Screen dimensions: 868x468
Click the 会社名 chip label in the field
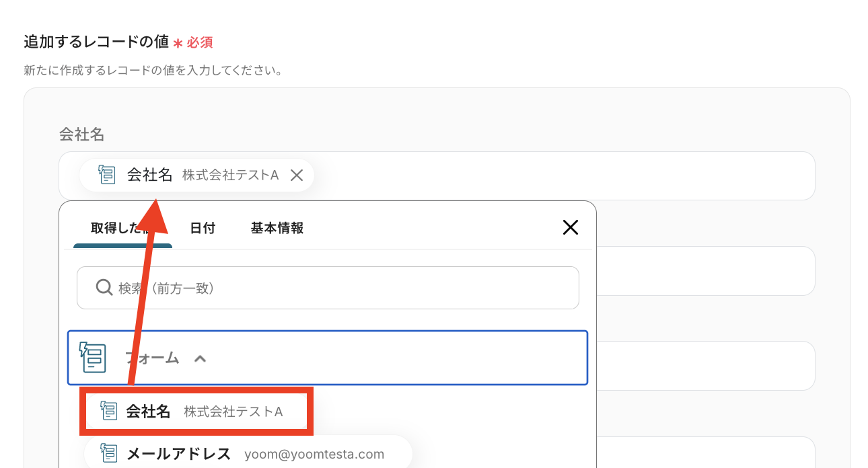point(150,175)
